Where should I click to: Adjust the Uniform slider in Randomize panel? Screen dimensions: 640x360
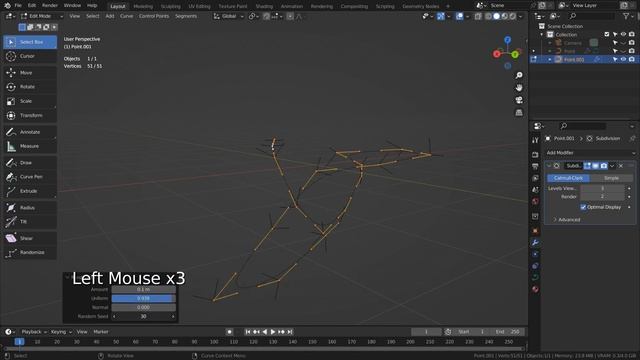point(144,298)
